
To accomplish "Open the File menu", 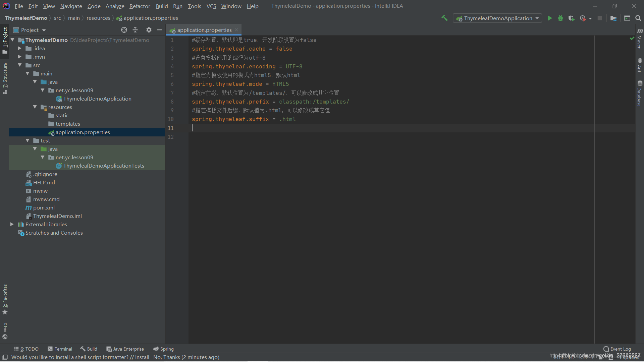I will [19, 6].
